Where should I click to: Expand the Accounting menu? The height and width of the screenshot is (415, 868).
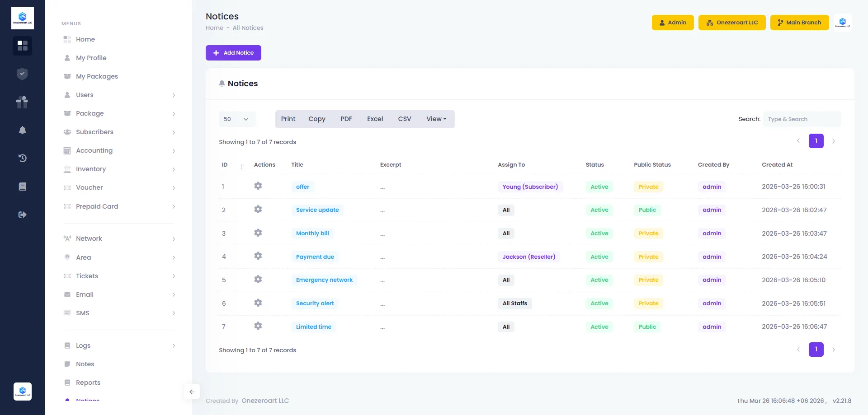(x=119, y=150)
